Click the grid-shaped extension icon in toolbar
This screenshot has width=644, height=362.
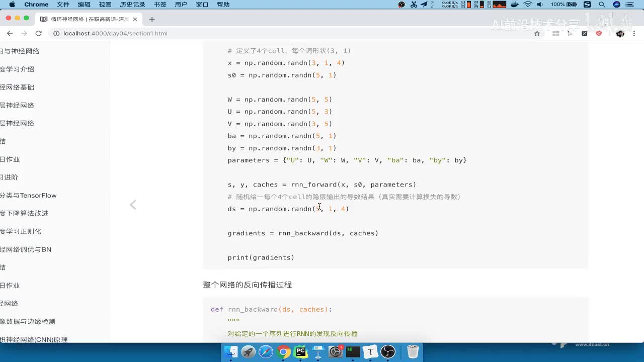point(555,33)
